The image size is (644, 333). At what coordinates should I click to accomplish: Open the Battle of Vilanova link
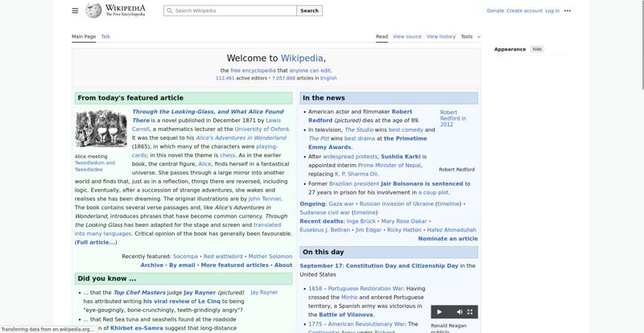[x=346, y=315]
